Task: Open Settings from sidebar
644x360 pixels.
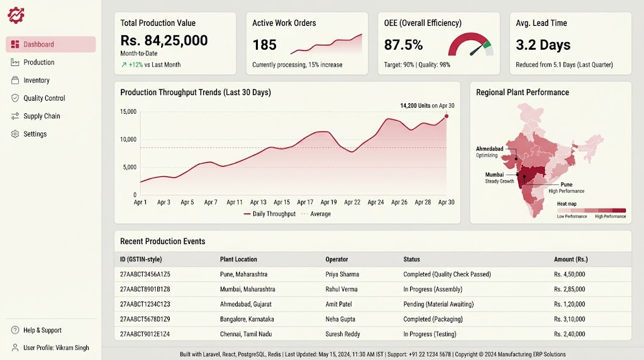Action: (51, 134)
